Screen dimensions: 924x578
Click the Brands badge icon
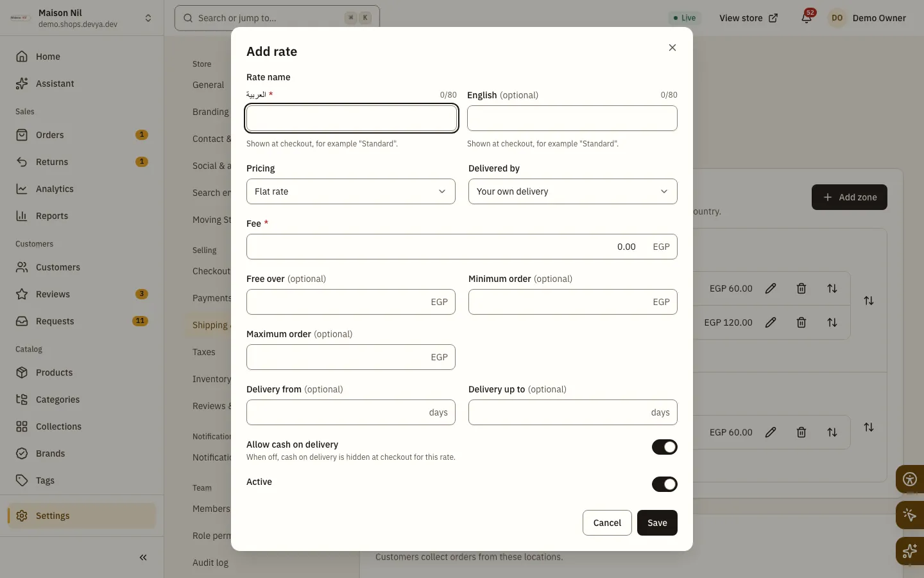point(22,453)
